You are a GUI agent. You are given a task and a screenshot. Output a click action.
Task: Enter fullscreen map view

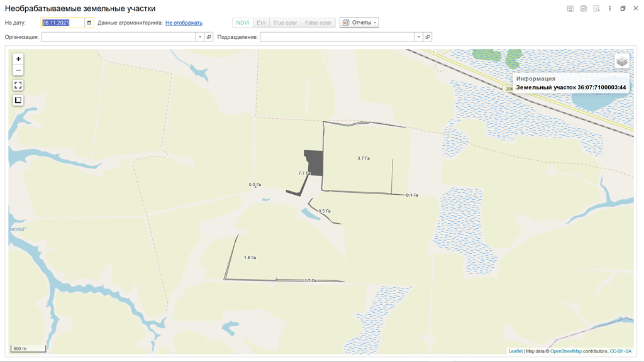[18, 85]
